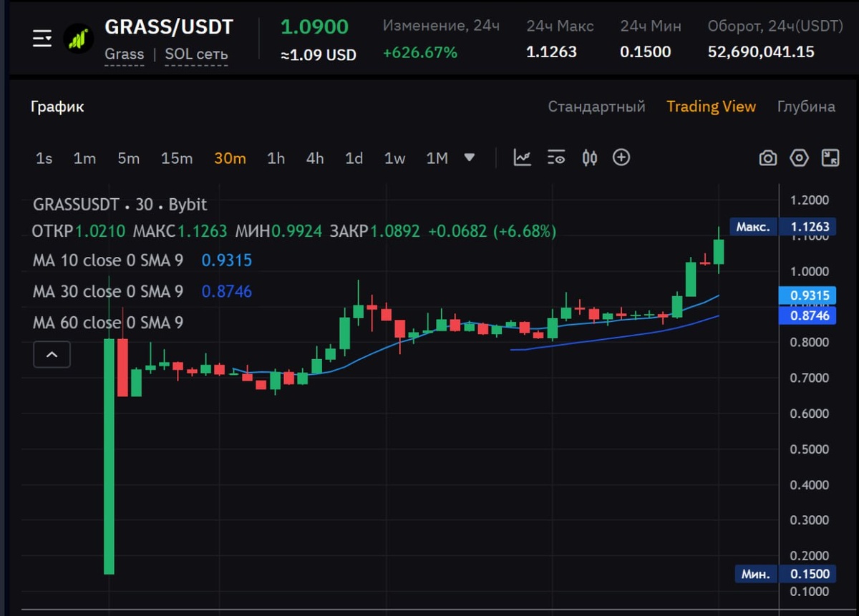Viewport: 859px width, 616px height.
Task: Select the 1m timeframe
Action: coord(84,158)
